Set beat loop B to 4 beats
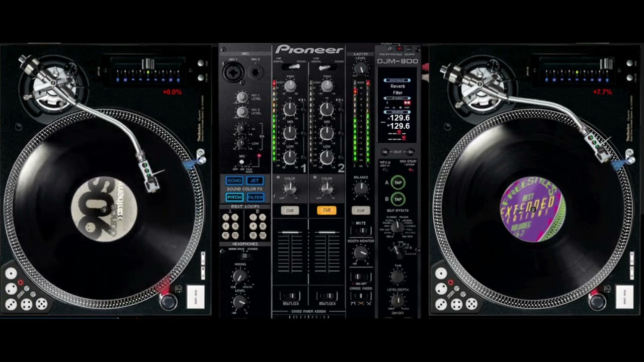644x362 pixels. click(253, 226)
